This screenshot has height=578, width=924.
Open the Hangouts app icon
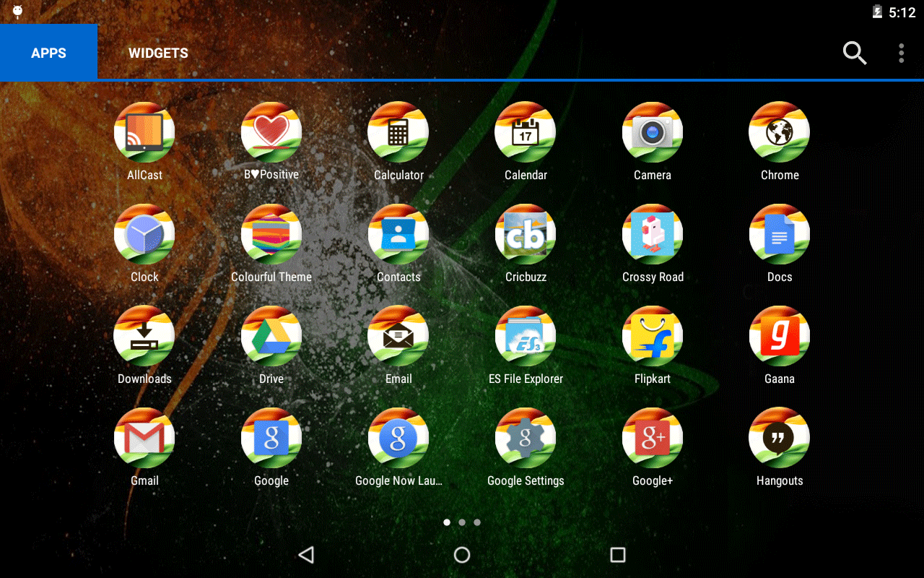click(x=780, y=438)
